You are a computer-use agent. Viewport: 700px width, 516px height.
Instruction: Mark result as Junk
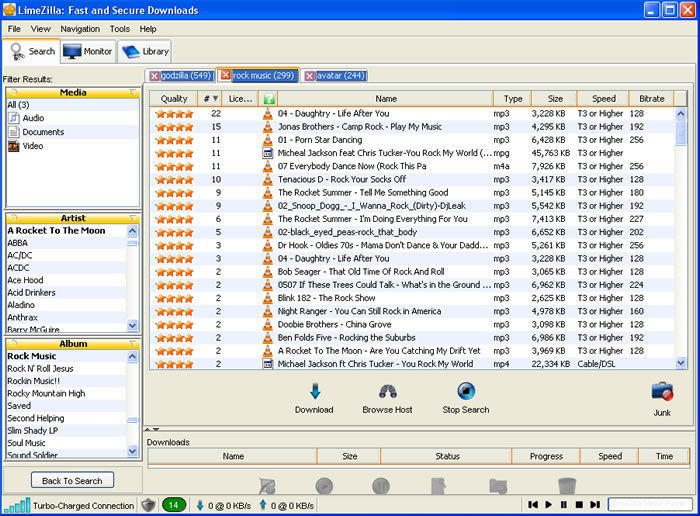[x=662, y=392]
